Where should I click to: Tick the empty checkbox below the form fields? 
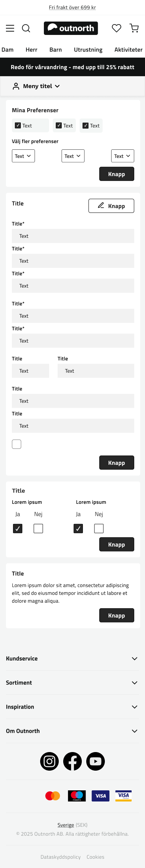[16, 444]
